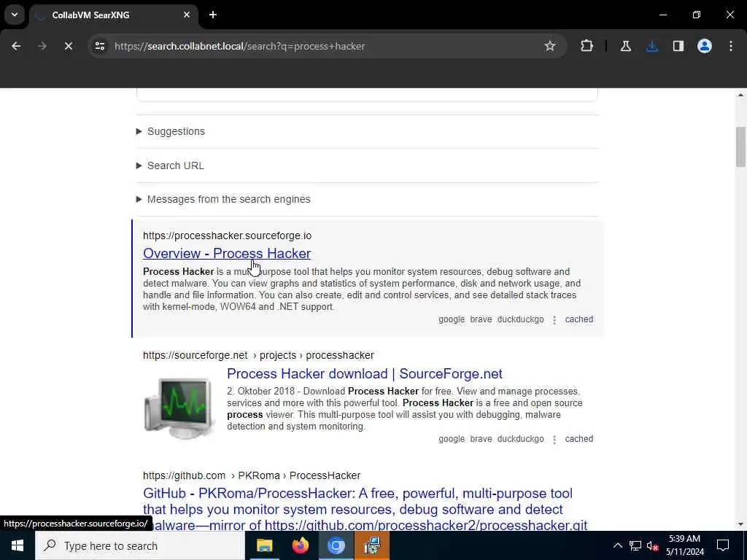747x560 pixels.
Task: Click the scrollbar down arrow
Action: coord(740,524)
